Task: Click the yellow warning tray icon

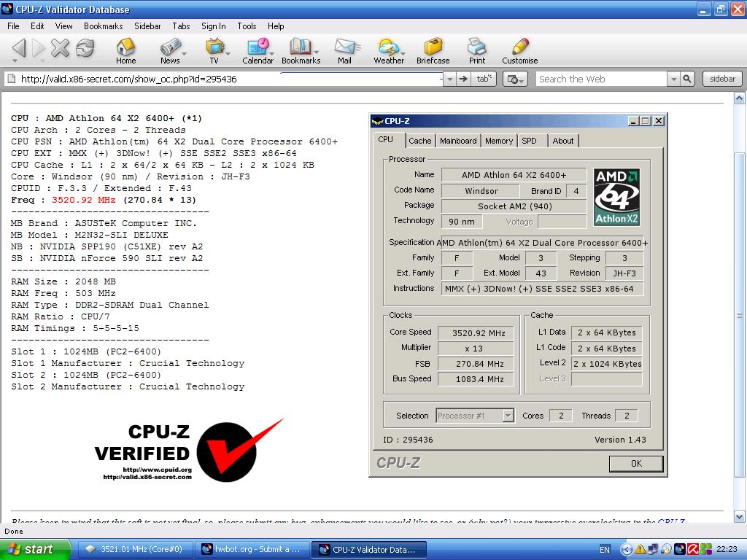Action: pos(640,550)
